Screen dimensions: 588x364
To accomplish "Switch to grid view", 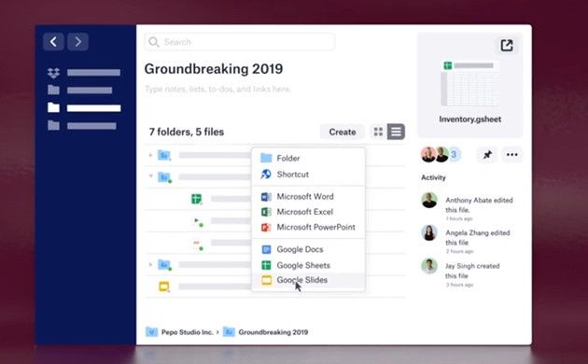I will tap(378, 132).
